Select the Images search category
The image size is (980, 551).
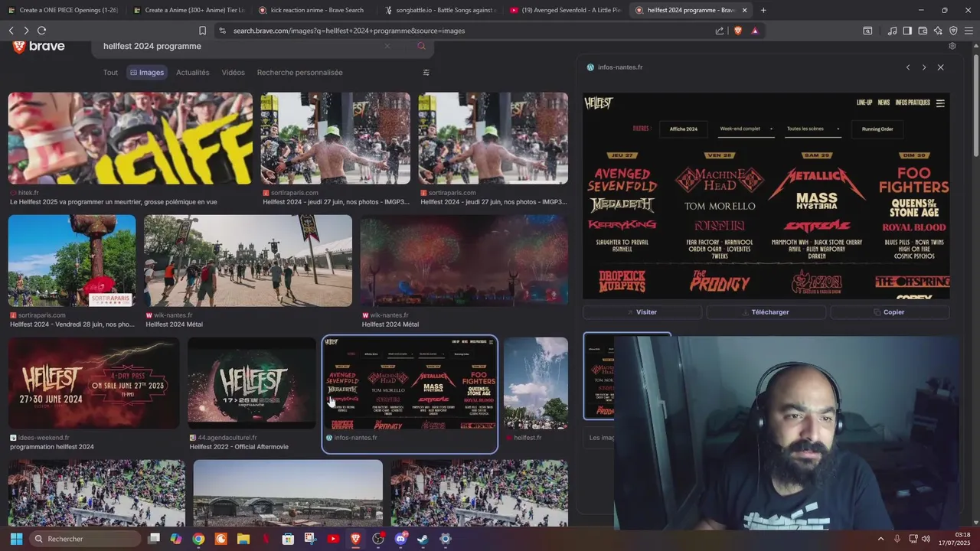point(147,73)
